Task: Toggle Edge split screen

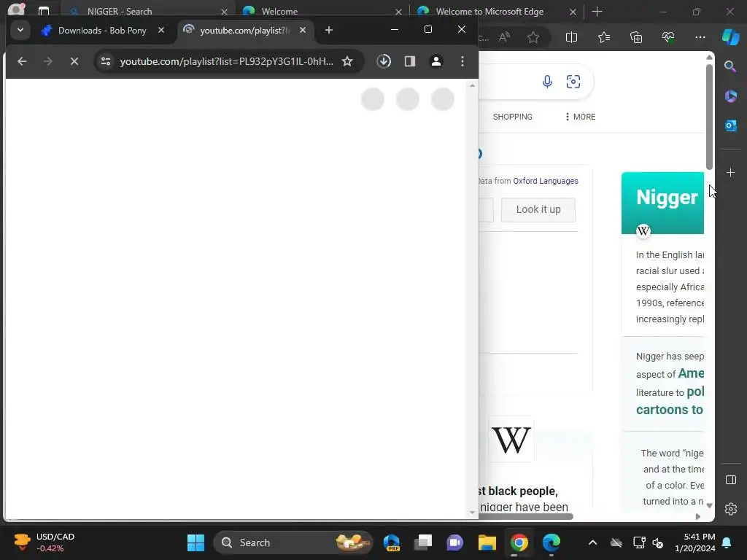Action: point(571,37)
